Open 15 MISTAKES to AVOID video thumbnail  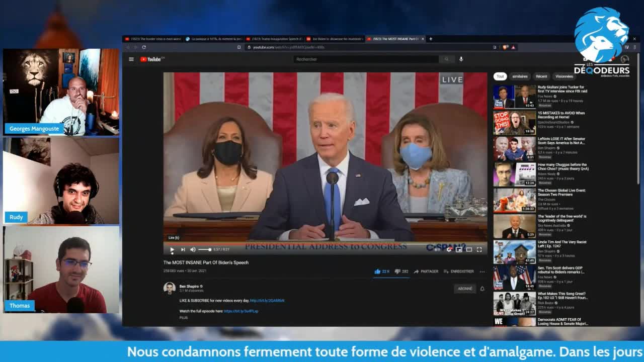514,123
